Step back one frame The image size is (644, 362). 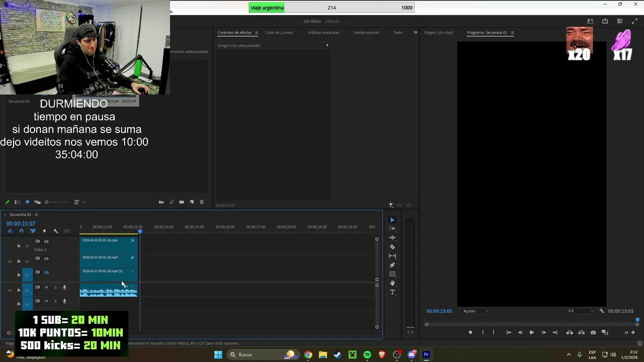coord(520,332)
